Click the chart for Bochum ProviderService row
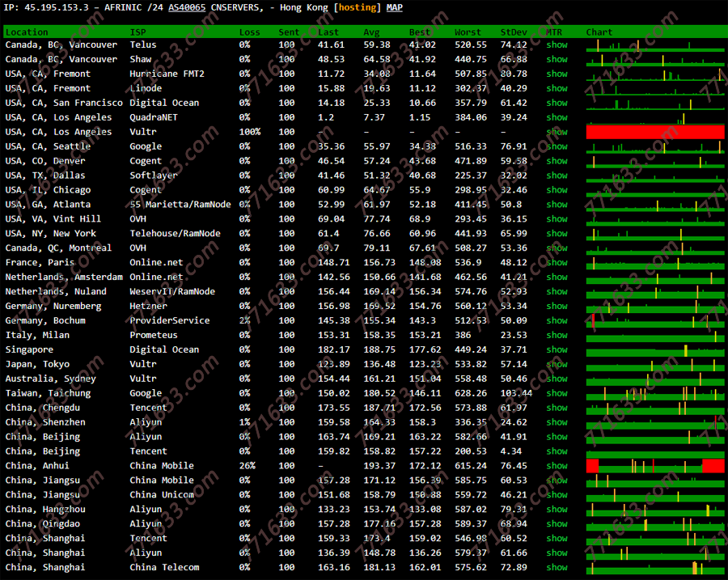The image size is (728, 580). pyautogui.click(x=655, y=321)
